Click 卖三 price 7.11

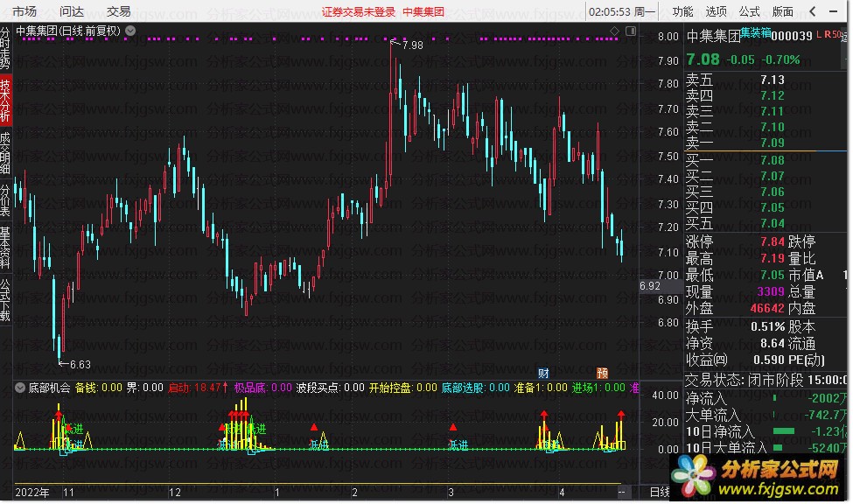click(772, 112)
